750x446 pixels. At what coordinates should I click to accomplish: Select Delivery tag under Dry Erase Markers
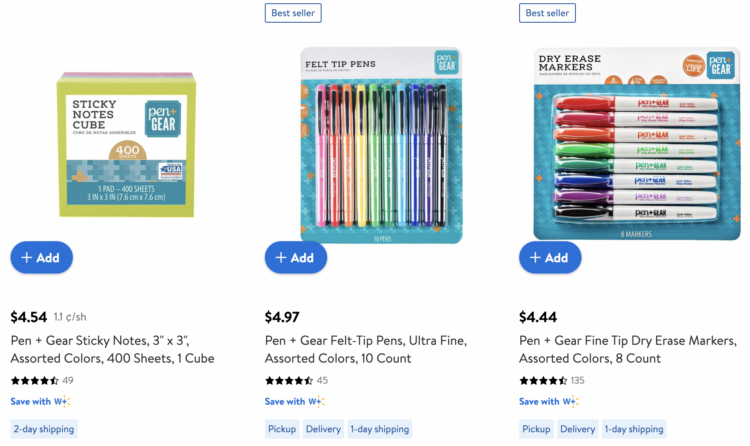[x=577, y=429]
